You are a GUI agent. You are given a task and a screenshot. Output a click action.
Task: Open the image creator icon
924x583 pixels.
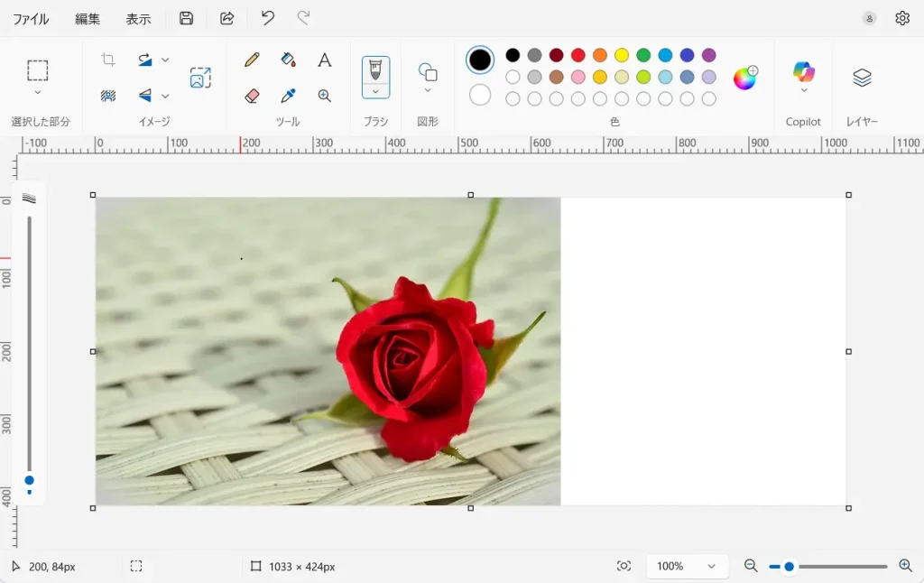coord(200,78)
